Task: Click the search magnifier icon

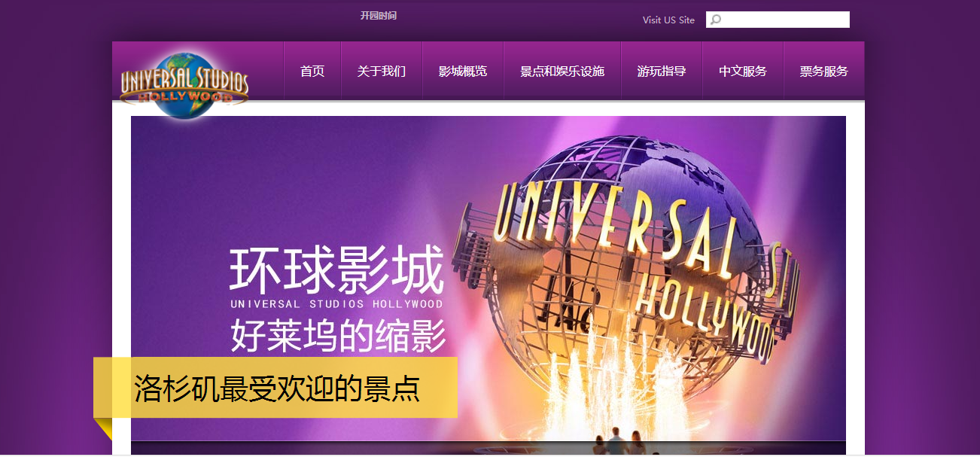Action: pos(716,20)
